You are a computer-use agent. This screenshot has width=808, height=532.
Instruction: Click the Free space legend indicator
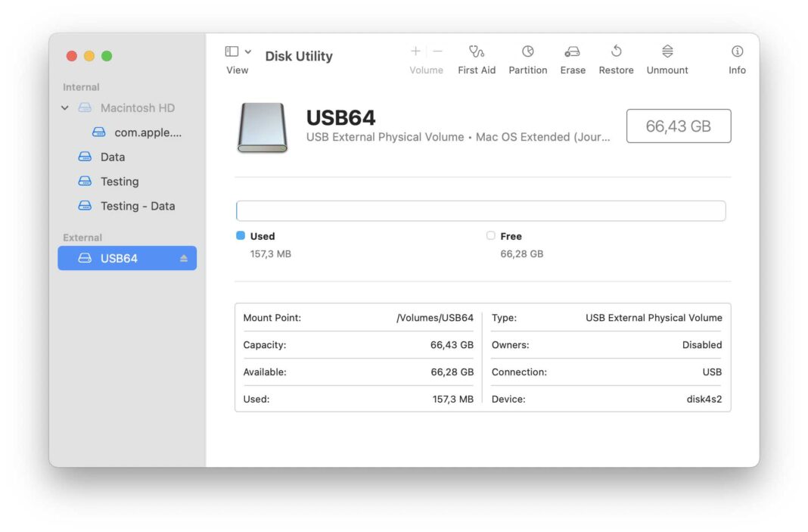coord(490,235)
